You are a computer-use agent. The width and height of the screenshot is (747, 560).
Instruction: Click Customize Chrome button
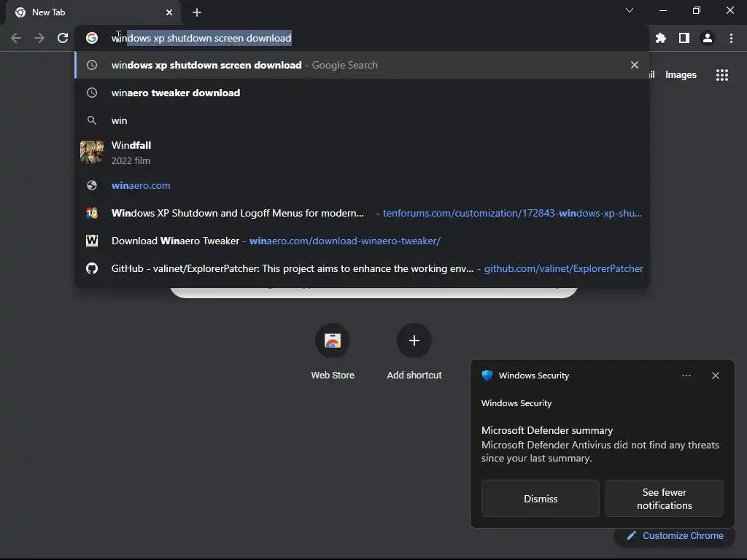[x=675, y=536]
